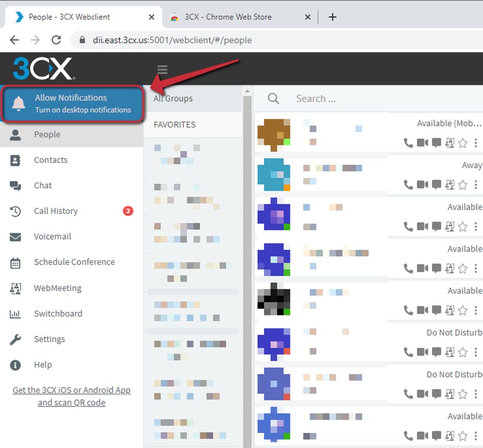
Task: Click the Call History missed badge
Action: [128, 211]
